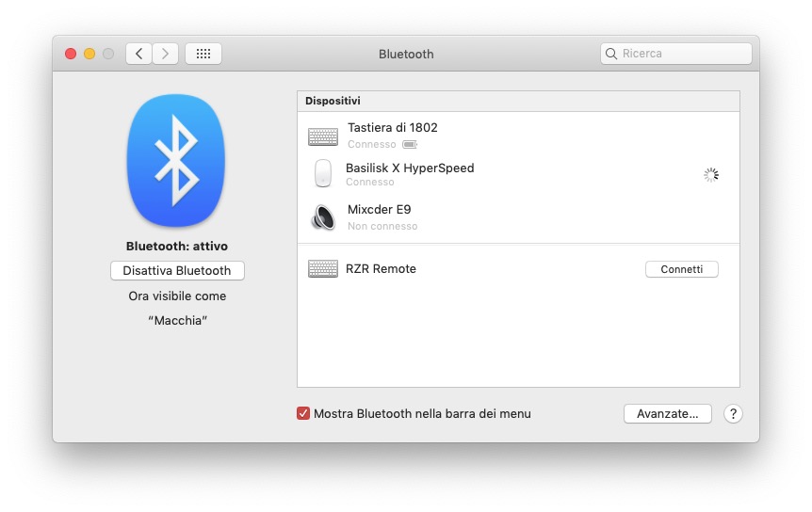Select the Mixcder E9 device name
812x512 pixels.
coord(379,210)
